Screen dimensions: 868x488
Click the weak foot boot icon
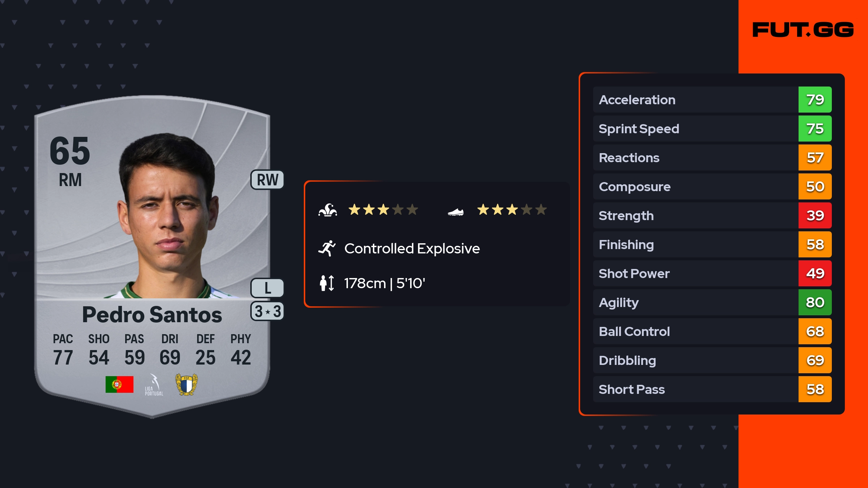[x=455, y=212]
